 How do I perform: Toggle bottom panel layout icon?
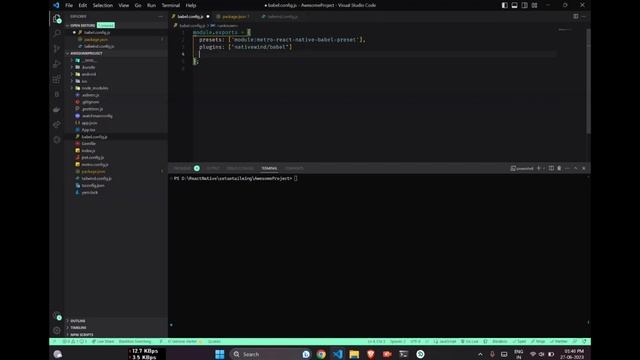(x=514, y=5)
